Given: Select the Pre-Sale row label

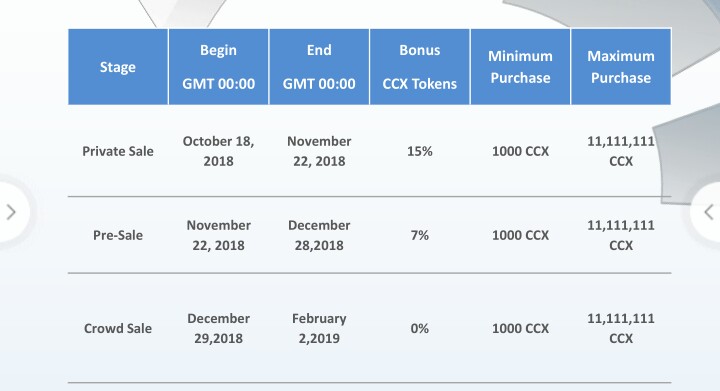Looking at the screenshot, I should coord(118,235).
